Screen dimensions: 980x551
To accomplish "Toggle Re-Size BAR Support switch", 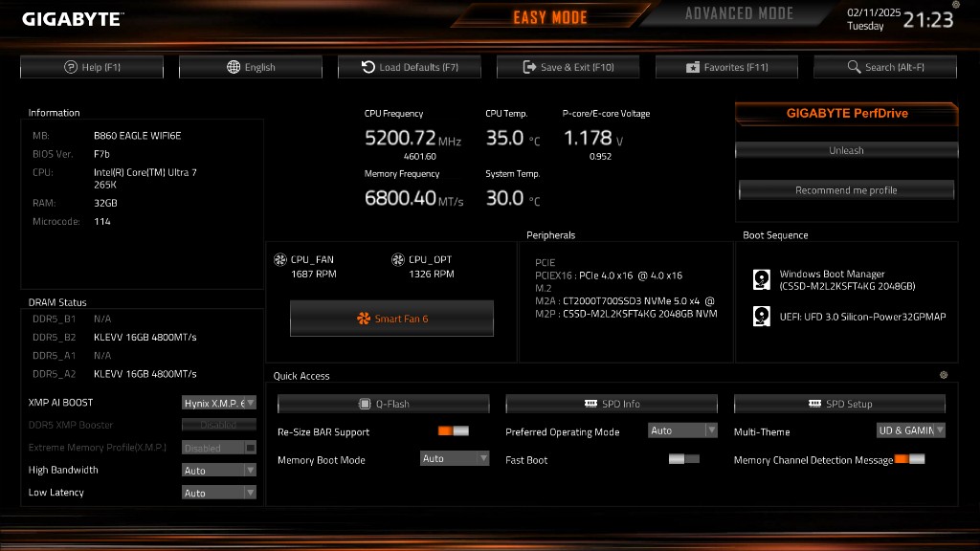I will click(453, 431).
